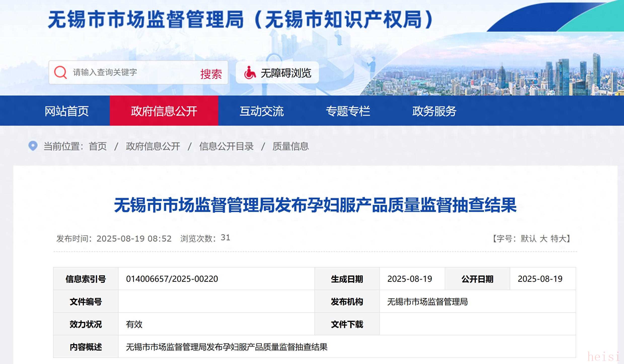Click the location pin breadcrumb icon
Viewport: 624px width, 364px height.
click(33, 146)
